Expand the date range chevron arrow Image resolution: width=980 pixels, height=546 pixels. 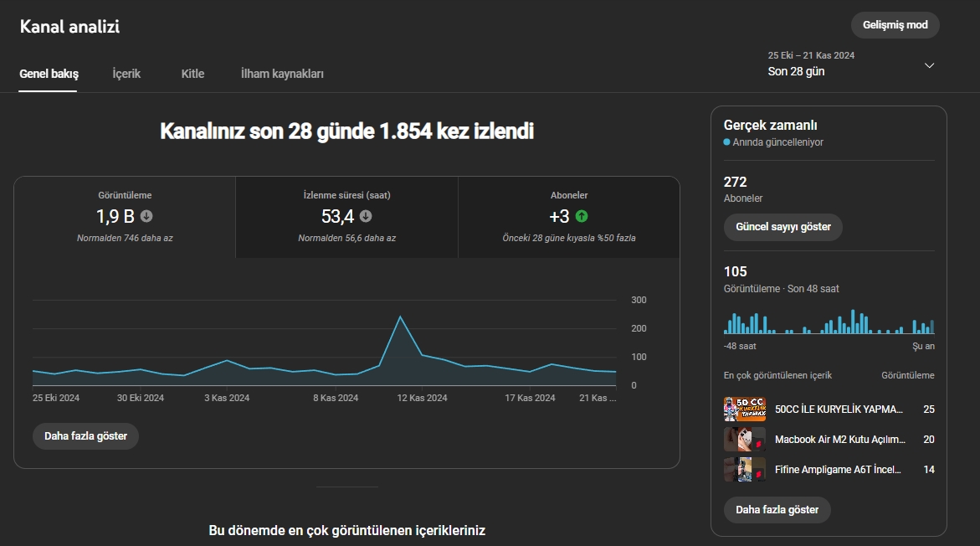coord(930,65)
